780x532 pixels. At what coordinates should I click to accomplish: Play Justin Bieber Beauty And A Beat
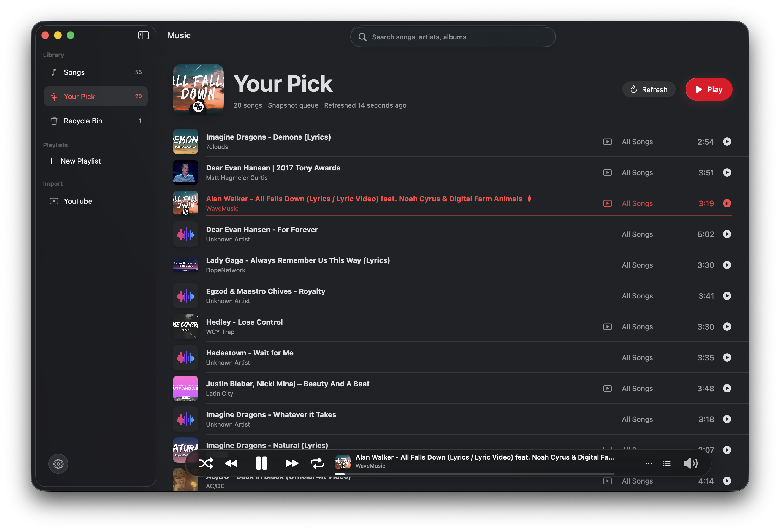coord(727,388)
